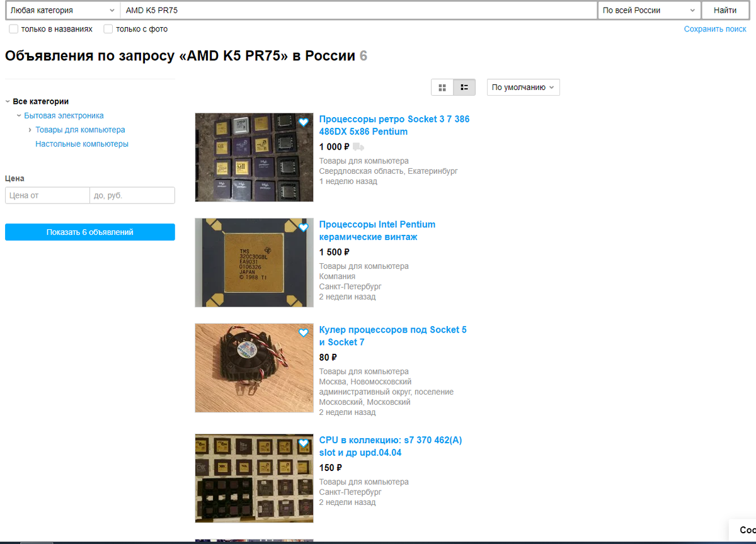Favorite the CPU collection s7 370 listing
This screenshot has height=544, width=756.
point(304,443)
